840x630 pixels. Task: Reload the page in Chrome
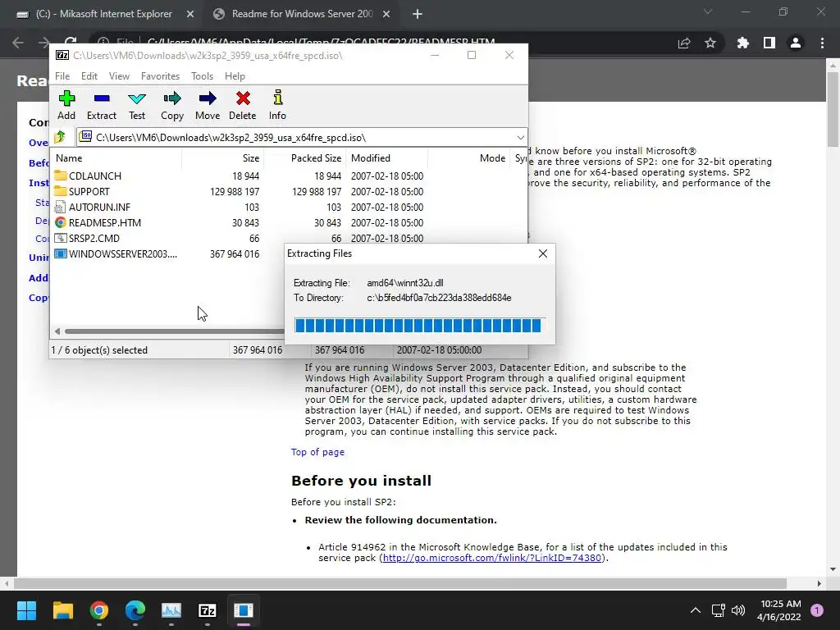tap(71, 43)
